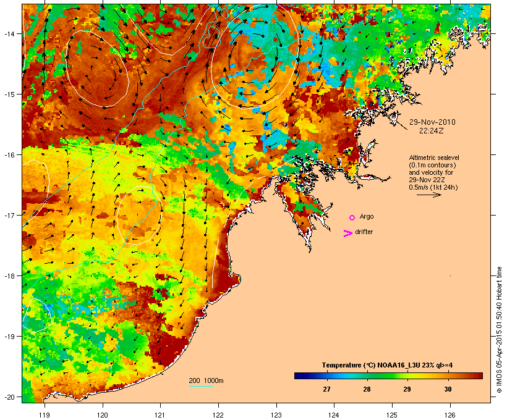
Task: Click the temperature colorbar dark red end
Action: (x=479, y=376)
